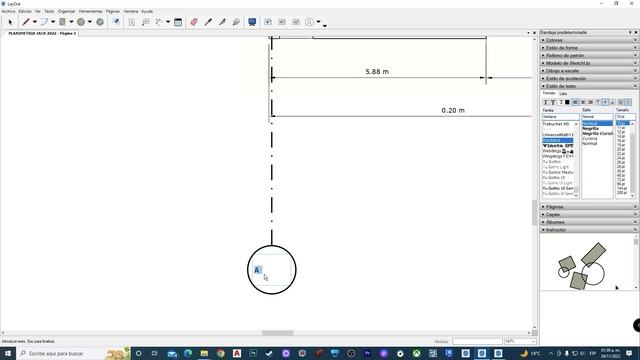Open the user account dropdown
The width and height of the screenshot is (640, 360).
(x=319, y=22)
